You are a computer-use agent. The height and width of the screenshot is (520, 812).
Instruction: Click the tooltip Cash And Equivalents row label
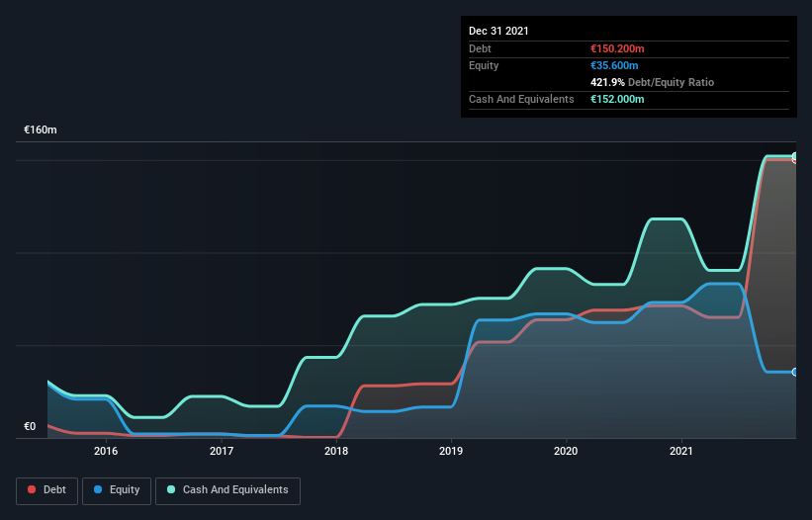(521, 99)
